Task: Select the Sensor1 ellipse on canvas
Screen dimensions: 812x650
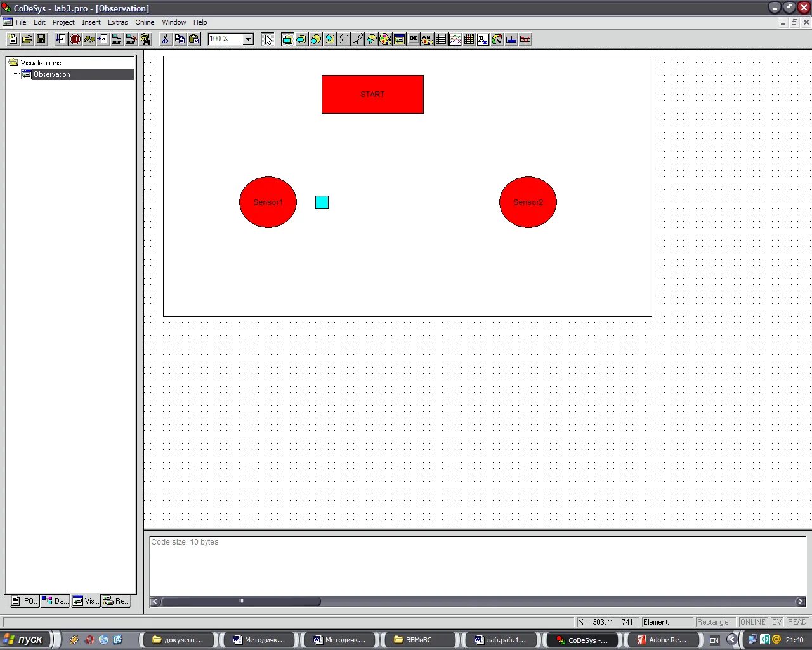Action: click(x=268, y=202)
